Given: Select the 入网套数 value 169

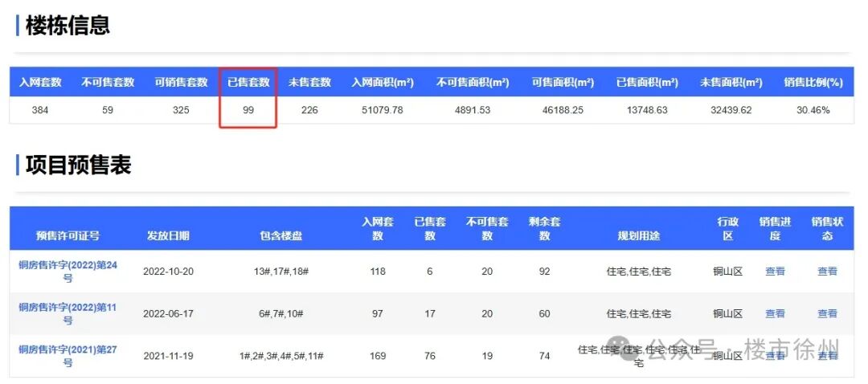Looking at the screenshot, I should point(378,356).
